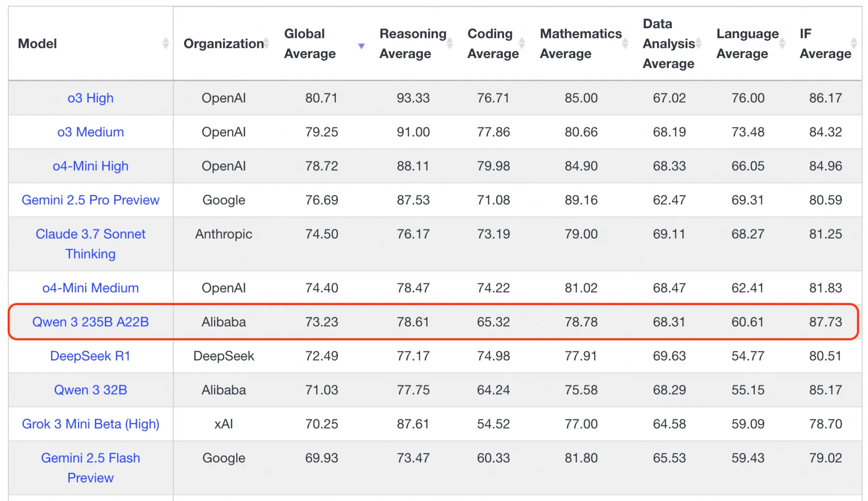This screenshot has width=868, height=501.
Task: Open the o3 High model link
Action: 90,98
